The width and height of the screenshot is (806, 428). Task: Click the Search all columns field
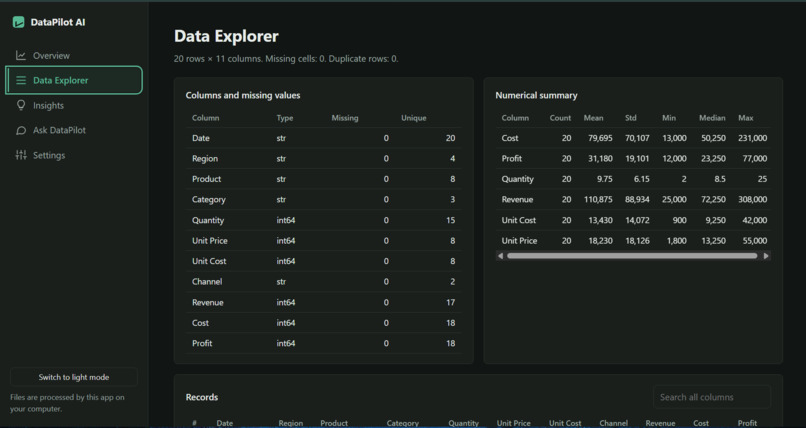coord(711,397)
